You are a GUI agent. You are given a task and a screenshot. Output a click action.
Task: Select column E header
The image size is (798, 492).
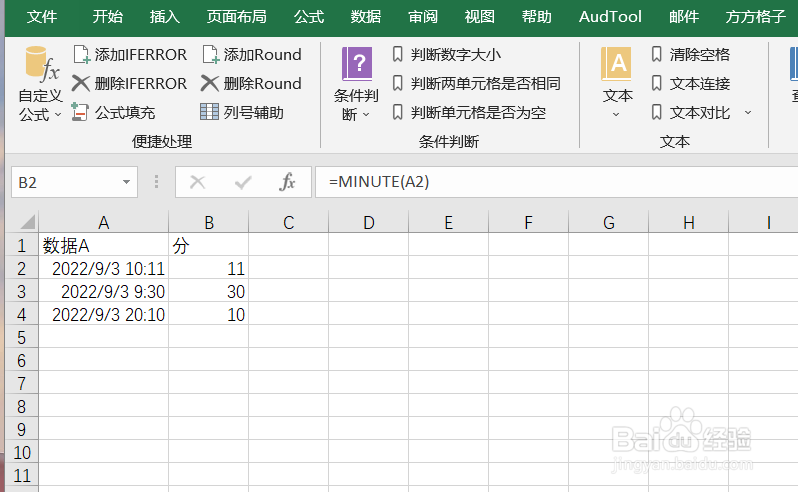pos(448,222)
